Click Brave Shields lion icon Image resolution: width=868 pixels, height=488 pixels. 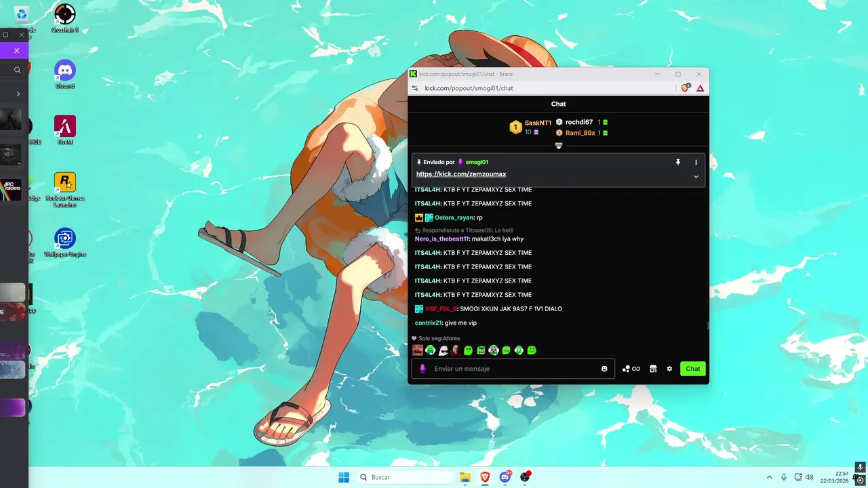click(x=686, y=88)
